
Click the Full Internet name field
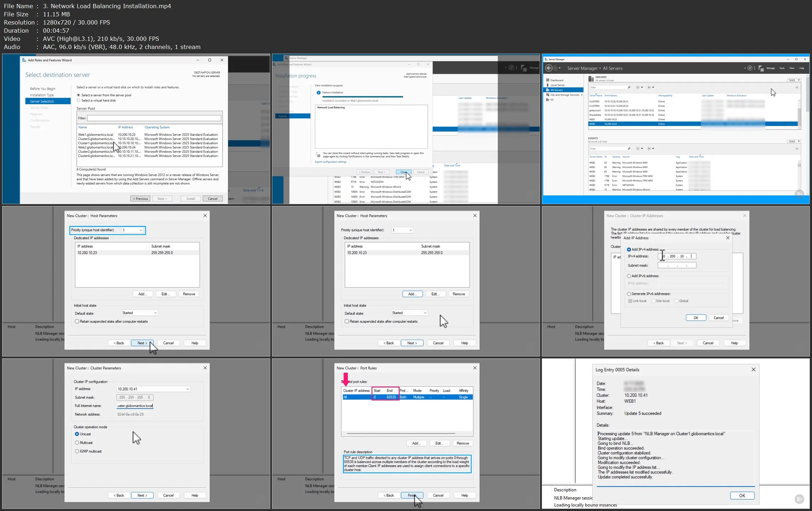pyautogui.click(x=135, y=406)
